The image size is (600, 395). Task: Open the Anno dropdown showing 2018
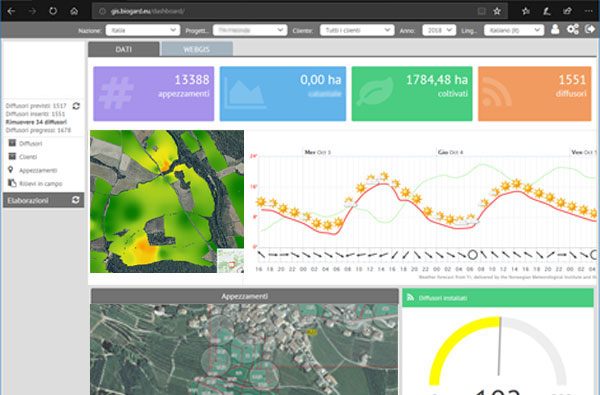point(439,30)
